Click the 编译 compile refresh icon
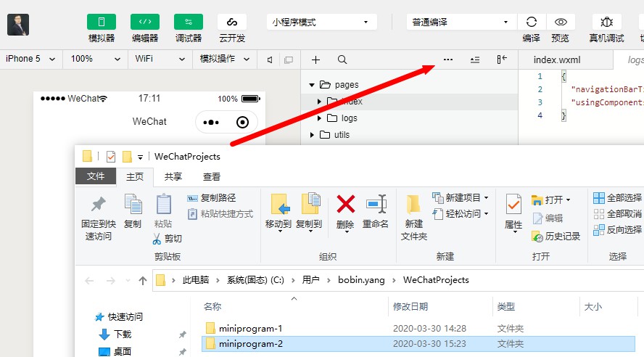The image size is (644, 357). tap(531, 22)
